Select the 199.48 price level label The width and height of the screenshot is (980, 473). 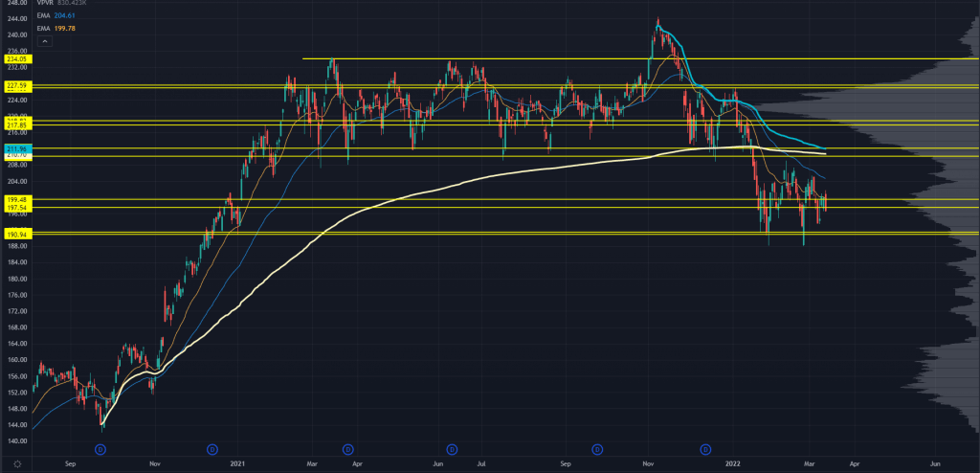(x=15, y=199)
